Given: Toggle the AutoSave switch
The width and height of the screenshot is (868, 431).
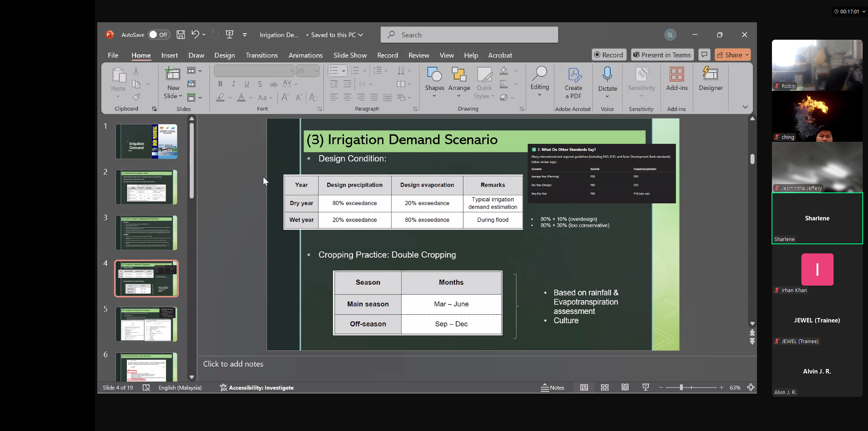Looking at the screenshot, I should point(158,35).
